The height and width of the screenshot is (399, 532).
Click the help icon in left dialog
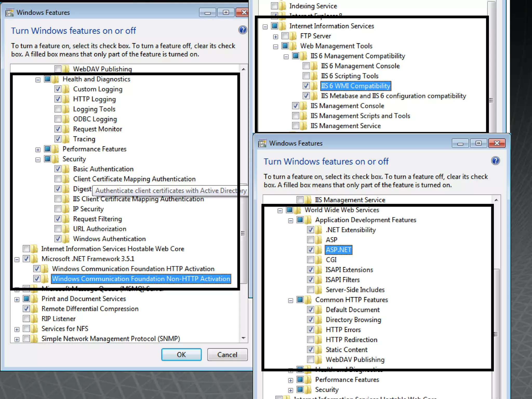point(242,30)
